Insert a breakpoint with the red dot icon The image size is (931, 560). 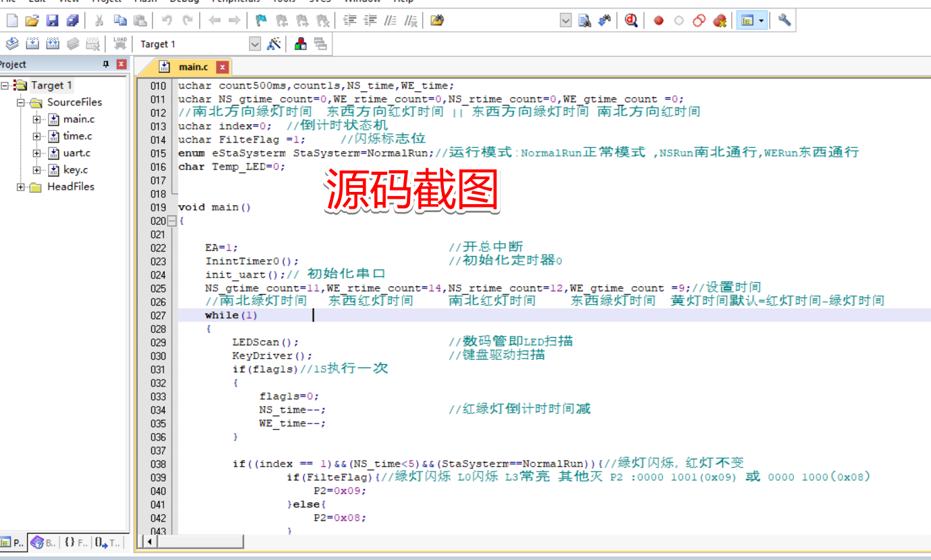659,21
